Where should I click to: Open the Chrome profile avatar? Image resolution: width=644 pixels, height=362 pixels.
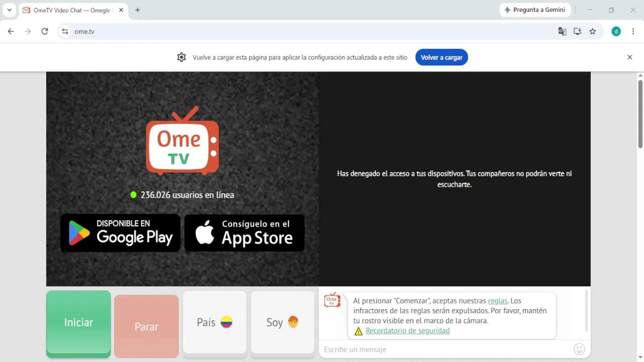click(616, 31)
